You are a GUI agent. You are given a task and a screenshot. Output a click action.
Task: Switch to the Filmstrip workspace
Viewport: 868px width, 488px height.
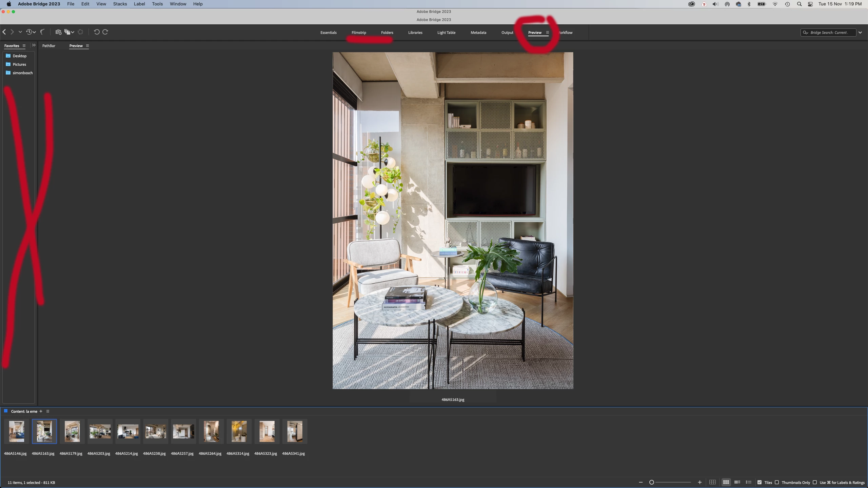pos(359,33)
